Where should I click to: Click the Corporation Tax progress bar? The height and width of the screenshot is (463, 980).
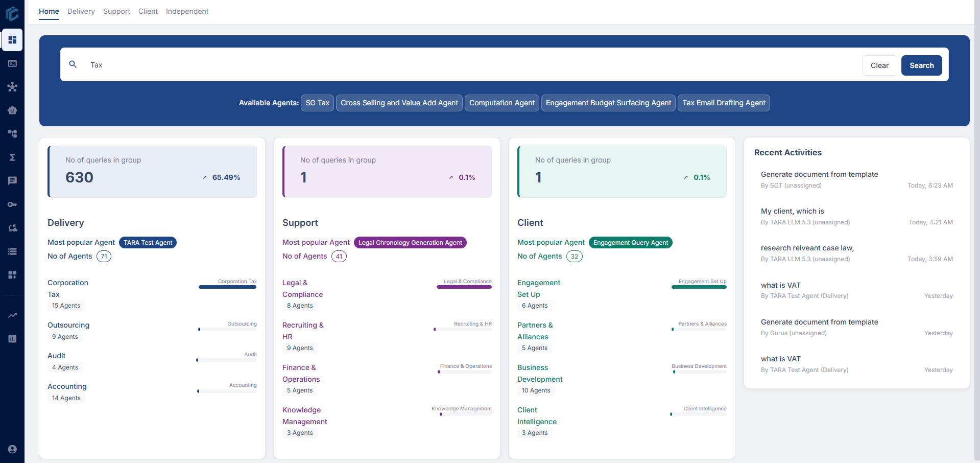(227, 287)
